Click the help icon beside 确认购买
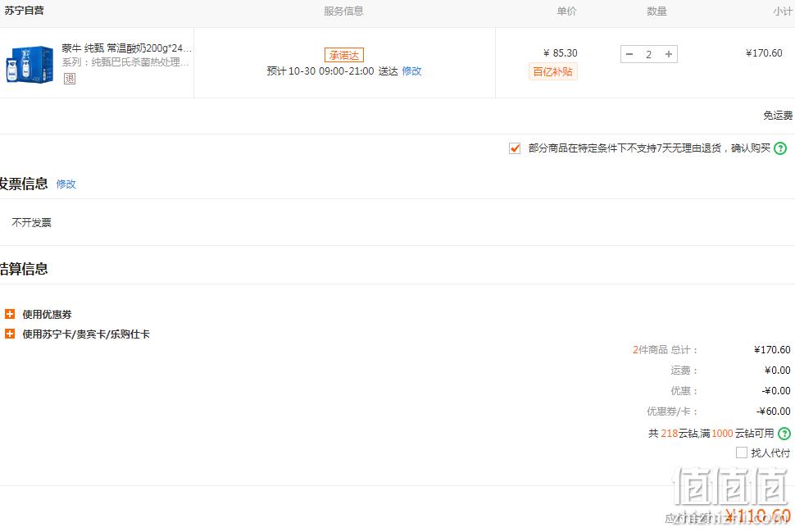The width and height of the screenshot is (795, 532). [781, 148]
